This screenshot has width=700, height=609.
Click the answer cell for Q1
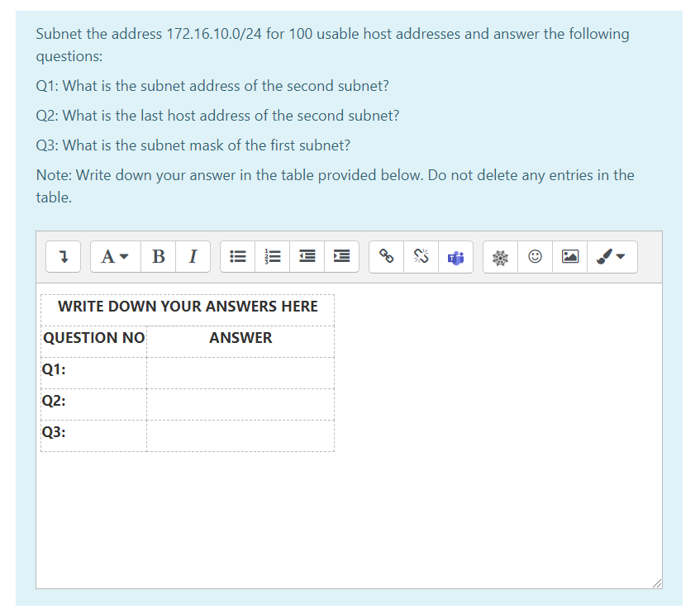coord(240,372)
